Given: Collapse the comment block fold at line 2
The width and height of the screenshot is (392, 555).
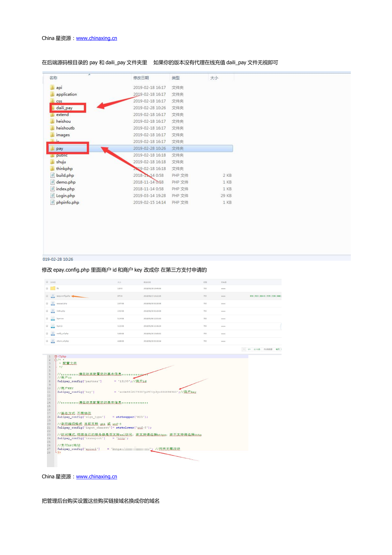Looking at the screenshot, I should [x=56, y=360].
